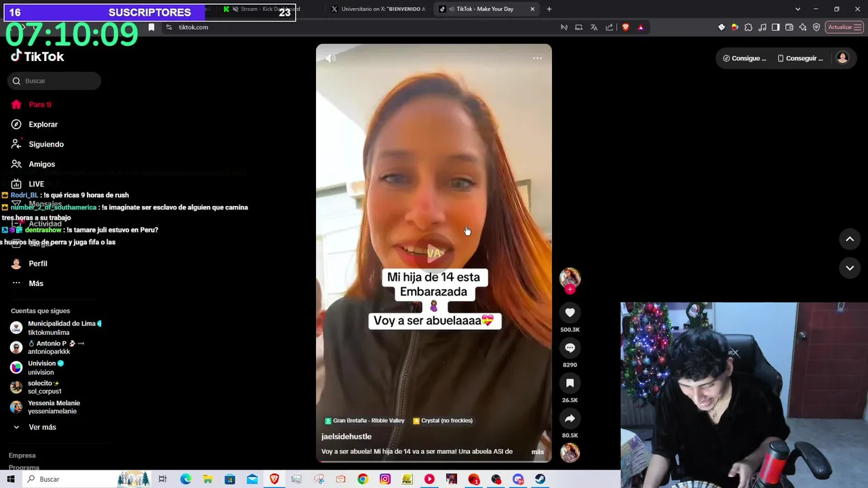Expand the video description with más
Screen dimensions: 868x488
[x=538, y=451]
